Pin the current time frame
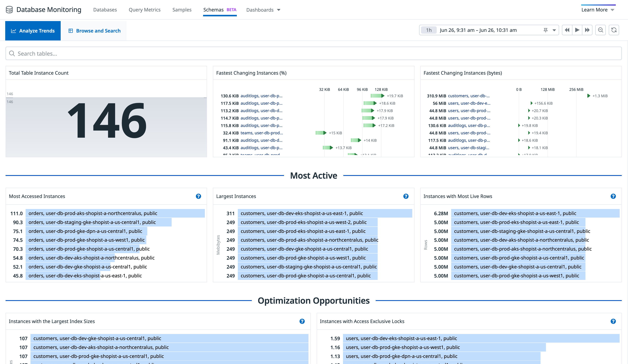 point(546,30)
